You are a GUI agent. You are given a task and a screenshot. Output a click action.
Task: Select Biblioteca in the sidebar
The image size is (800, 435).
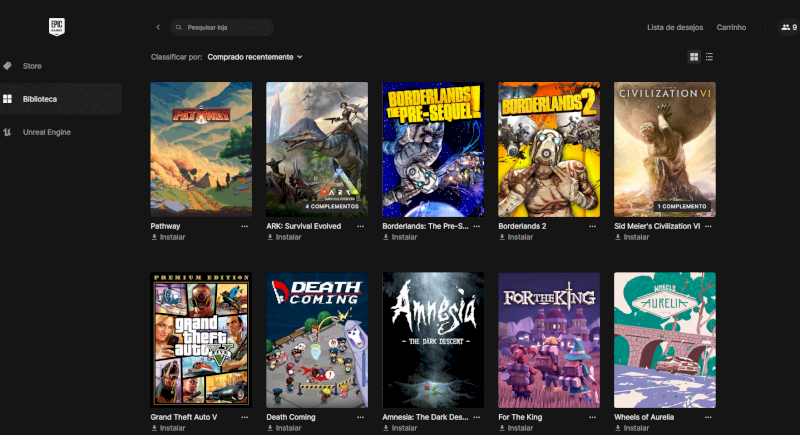pyautogui.click(x=40, y=99)
